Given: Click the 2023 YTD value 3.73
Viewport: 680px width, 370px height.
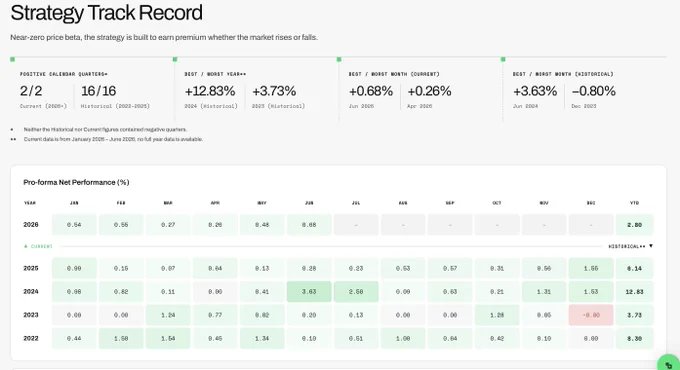Looking at the screenshot, I should [634, 315].
